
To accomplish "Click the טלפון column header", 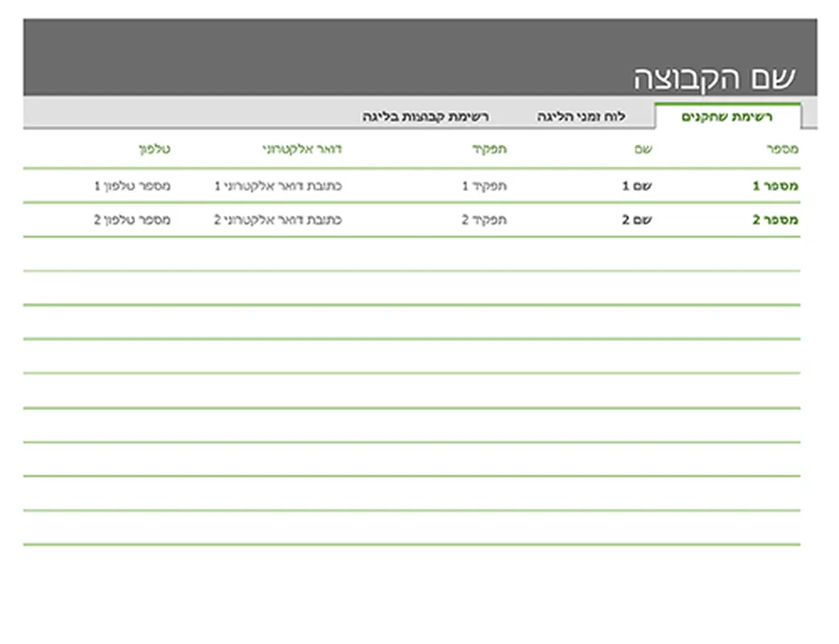I will [x=155, y=149].
